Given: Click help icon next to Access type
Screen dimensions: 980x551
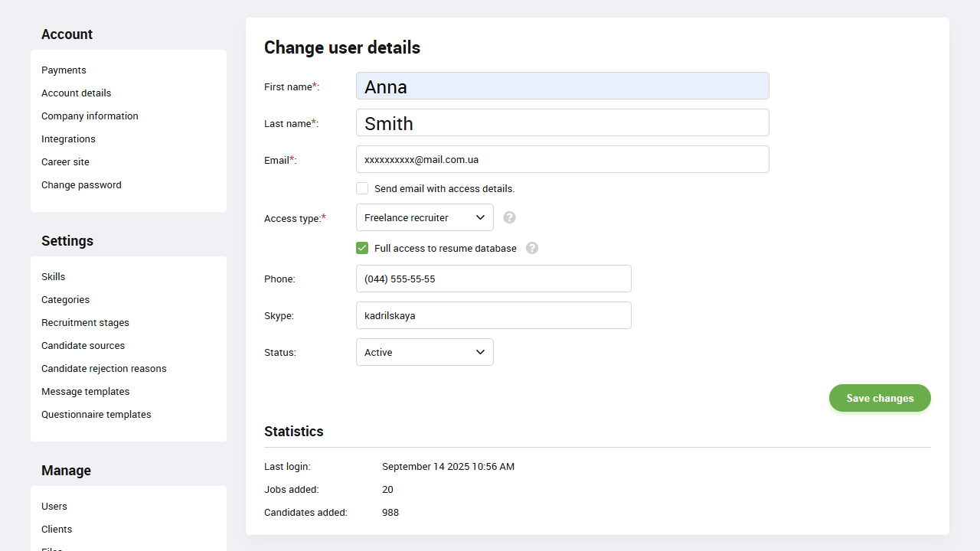Looking at the screenshot, I should coord(509,217).
